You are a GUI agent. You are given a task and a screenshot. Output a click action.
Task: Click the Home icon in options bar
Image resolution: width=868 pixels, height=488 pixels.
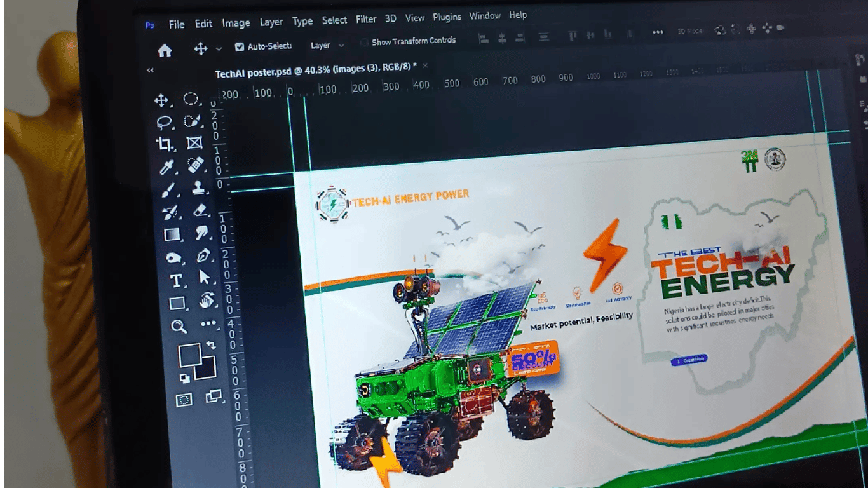click(x=165, y=50)
